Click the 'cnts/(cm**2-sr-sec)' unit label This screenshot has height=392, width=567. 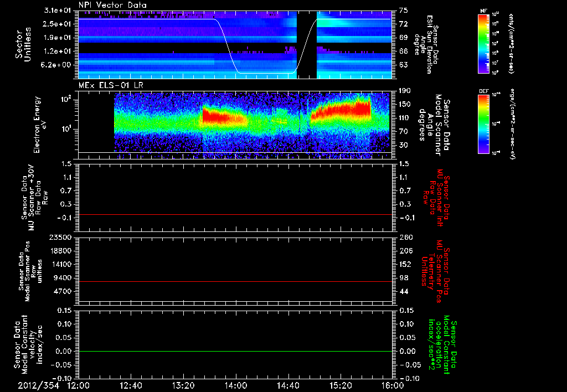point(511,43)
